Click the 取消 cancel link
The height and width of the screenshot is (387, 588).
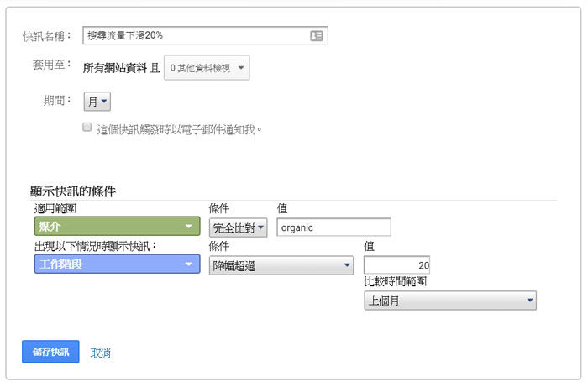pos(101,353)
